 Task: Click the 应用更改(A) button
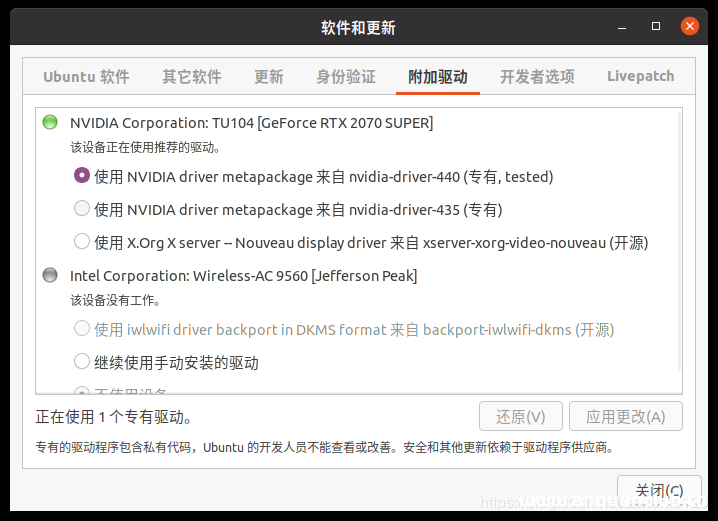626,416
